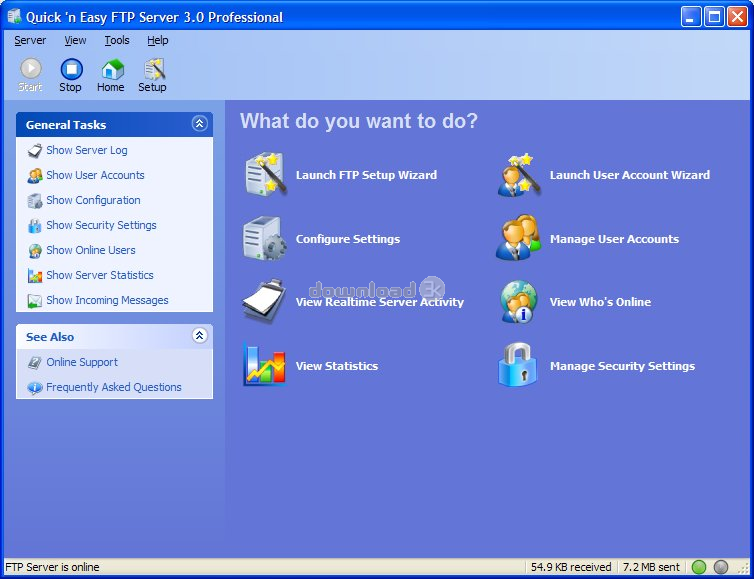The width and height of the screenshot is (754, 579).
Task: Maximize the Quick 'n Easy FTP Server window
Action: 714,17
